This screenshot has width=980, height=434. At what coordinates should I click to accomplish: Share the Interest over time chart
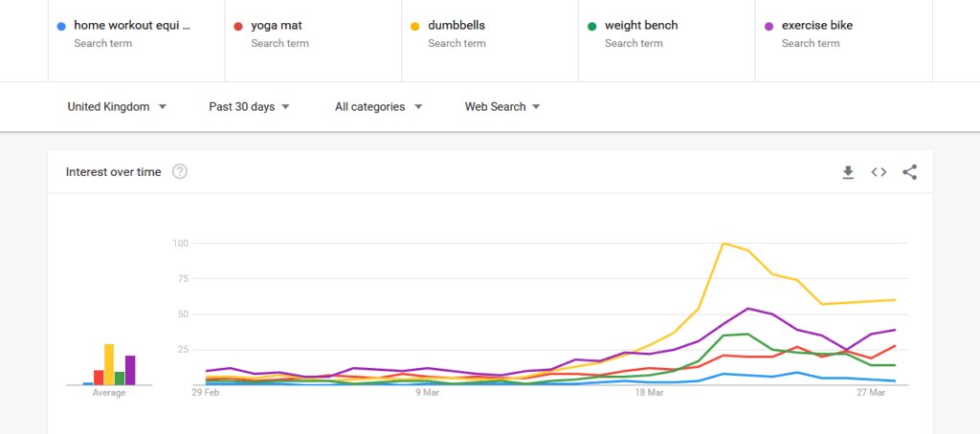[x=910, y=172]
